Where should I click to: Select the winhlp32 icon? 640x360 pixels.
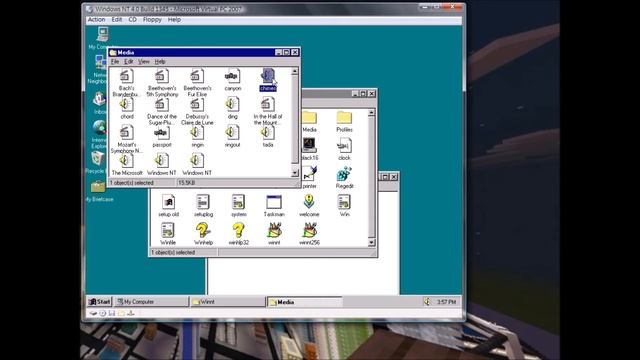point(238,231)
